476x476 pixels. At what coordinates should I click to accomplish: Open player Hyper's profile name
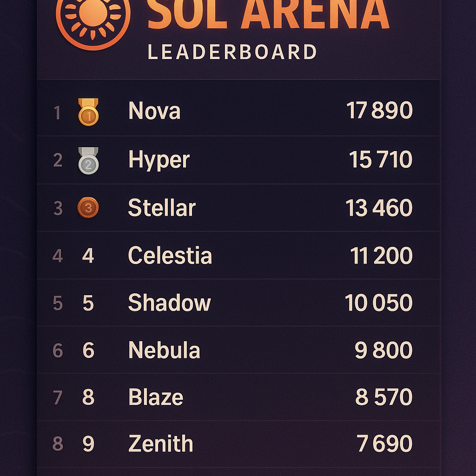159,159
